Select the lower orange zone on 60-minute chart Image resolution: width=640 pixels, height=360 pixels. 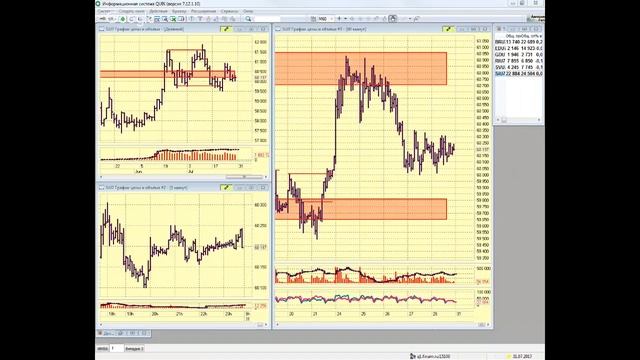pyautogui.click(x=361, y=209)
